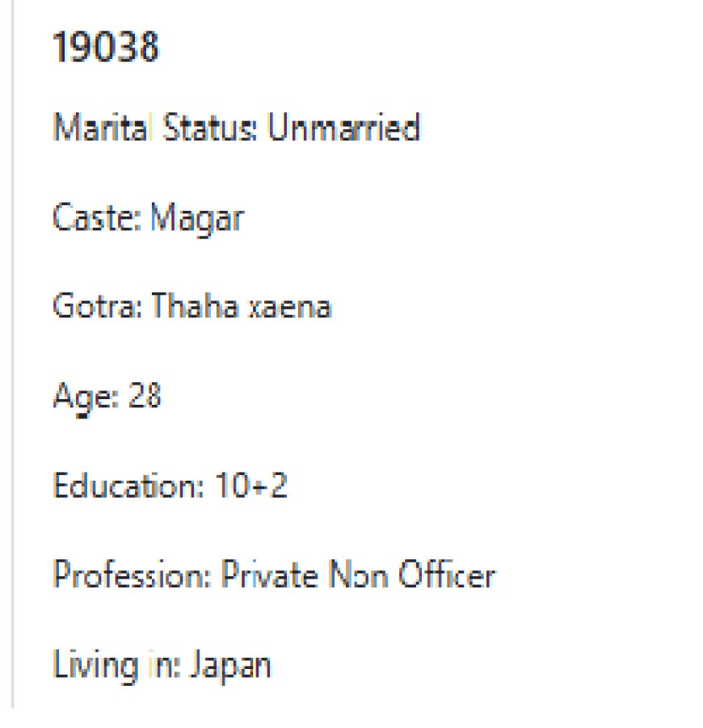The image size is (703, 728).
Task: Select the "Magar" caste value
Action: point(196,218)
